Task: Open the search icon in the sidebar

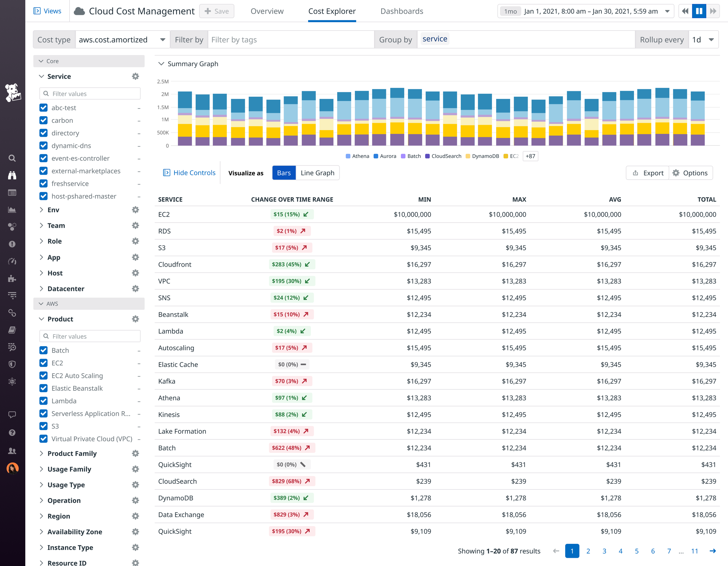Action: coord(12,158)
